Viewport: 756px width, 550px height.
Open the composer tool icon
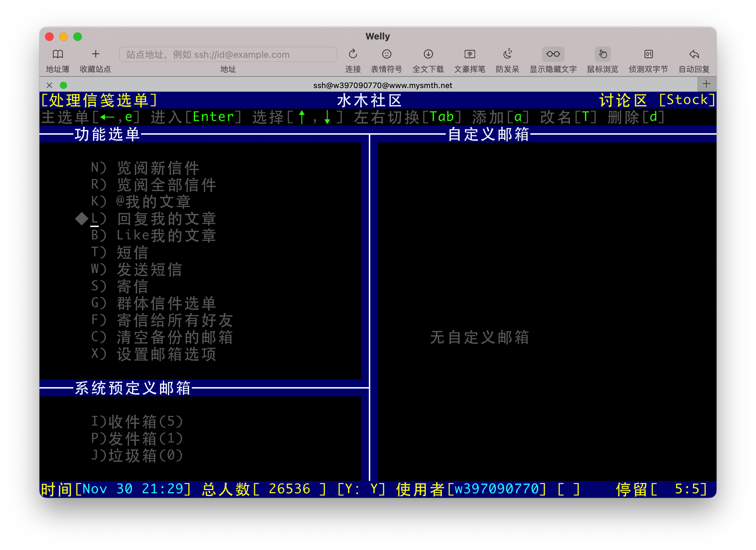tap(470, 54)
